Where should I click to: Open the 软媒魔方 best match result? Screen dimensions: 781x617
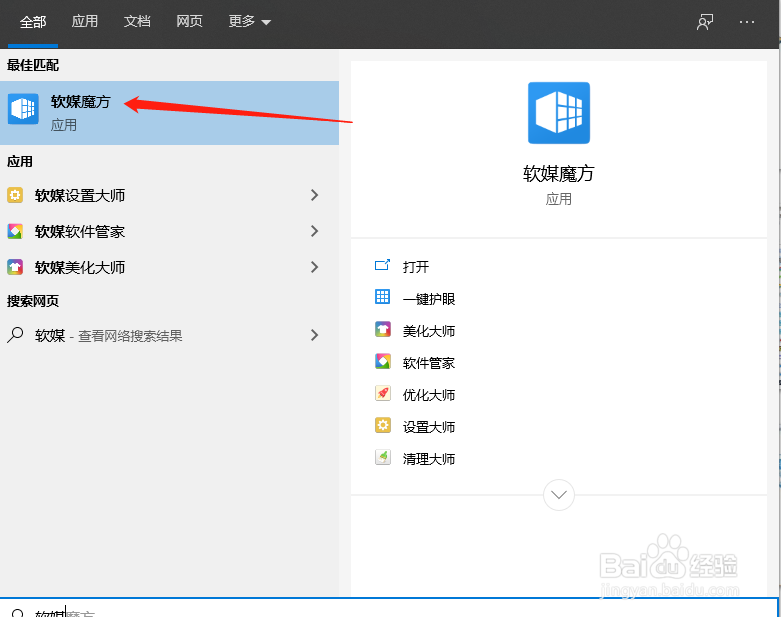click(169, 113)
